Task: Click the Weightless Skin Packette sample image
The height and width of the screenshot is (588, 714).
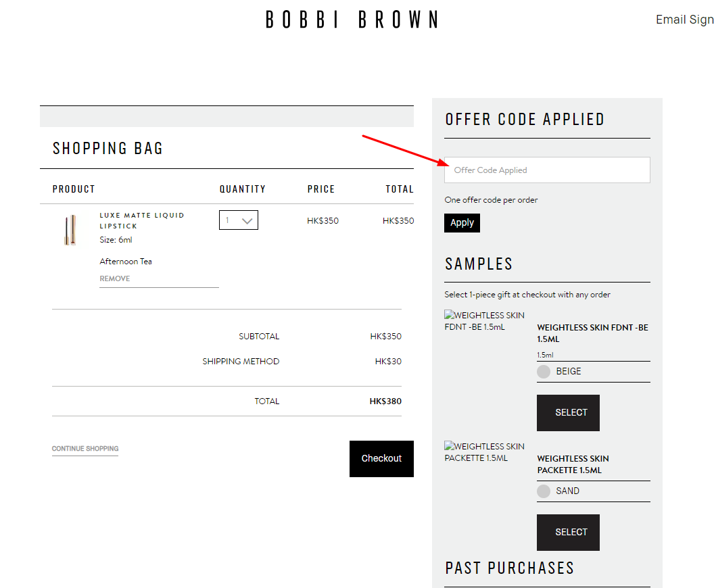Action: [485, 452]
